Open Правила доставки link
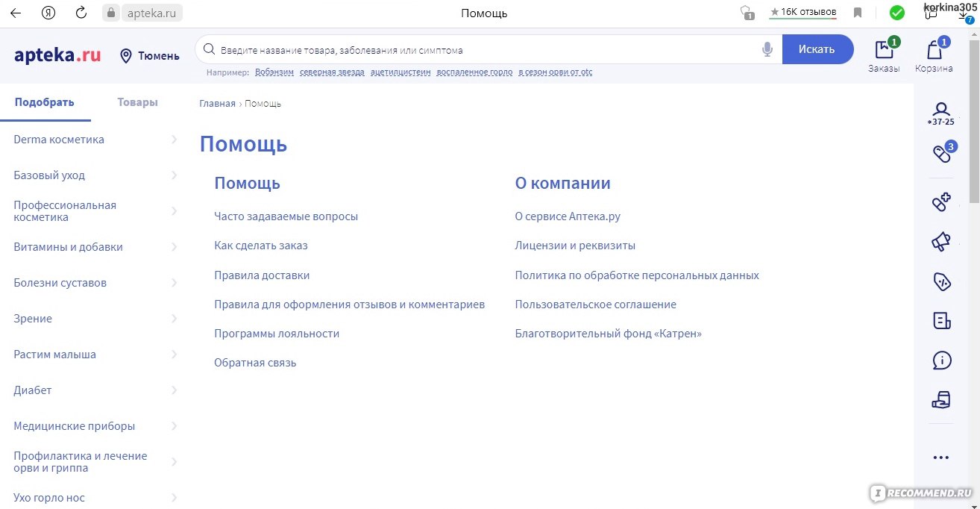This screenshot has width=980, height=509. (x=262, y=275)
